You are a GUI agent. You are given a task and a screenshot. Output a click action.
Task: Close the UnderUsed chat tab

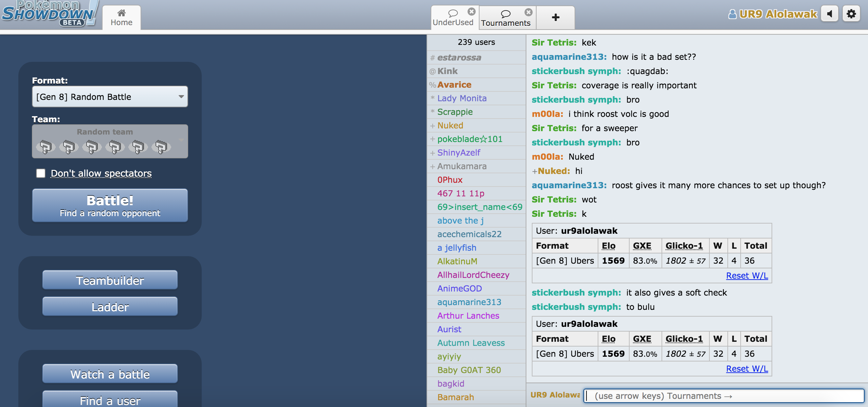click(x=471, y=12)
